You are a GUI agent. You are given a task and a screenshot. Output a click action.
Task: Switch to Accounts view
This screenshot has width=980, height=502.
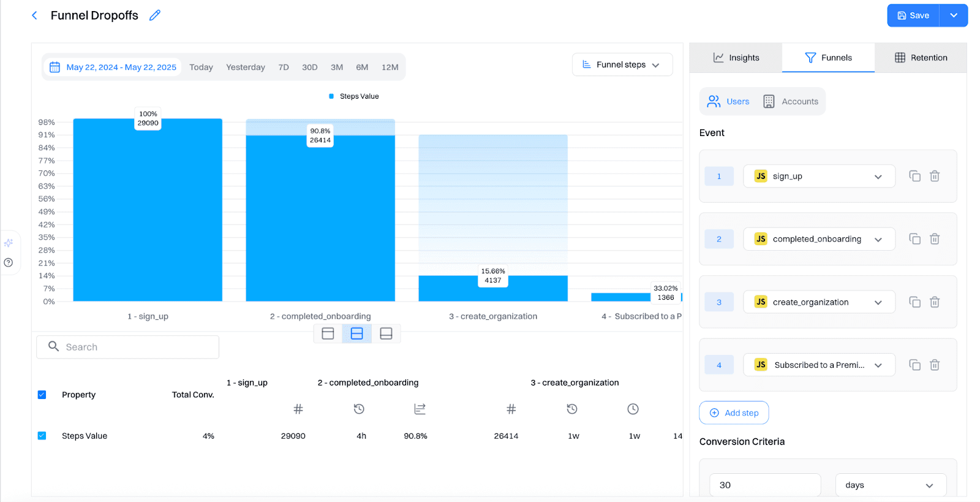click(x=791, y=102)
